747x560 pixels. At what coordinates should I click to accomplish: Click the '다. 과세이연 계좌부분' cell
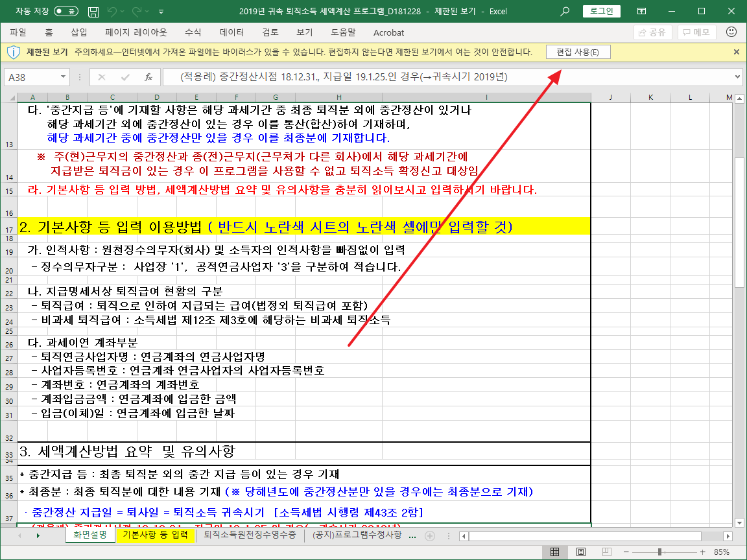click(82, 342)
